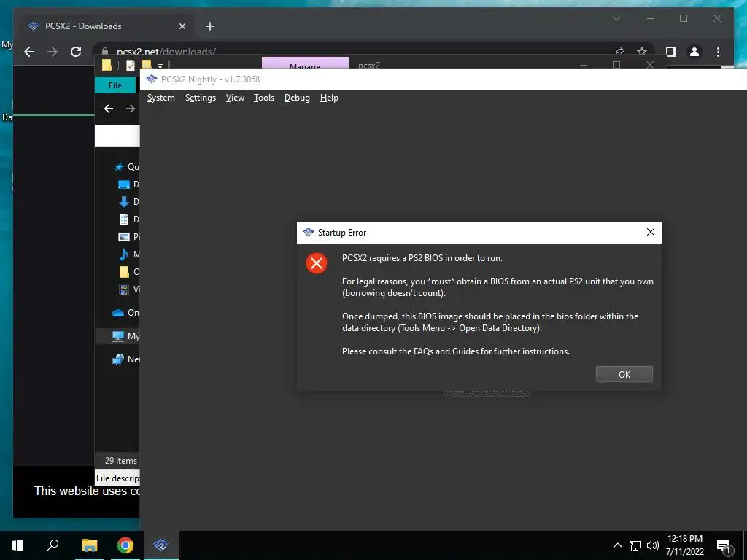Open Downloads arrow icon in Explorer sidebar

124,202
